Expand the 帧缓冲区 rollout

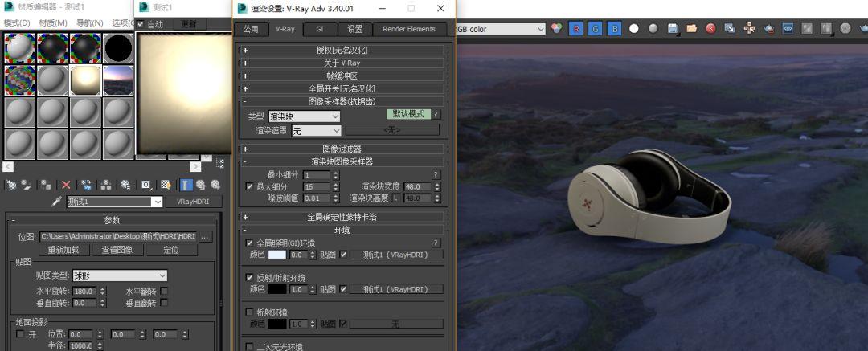(342, 76)
